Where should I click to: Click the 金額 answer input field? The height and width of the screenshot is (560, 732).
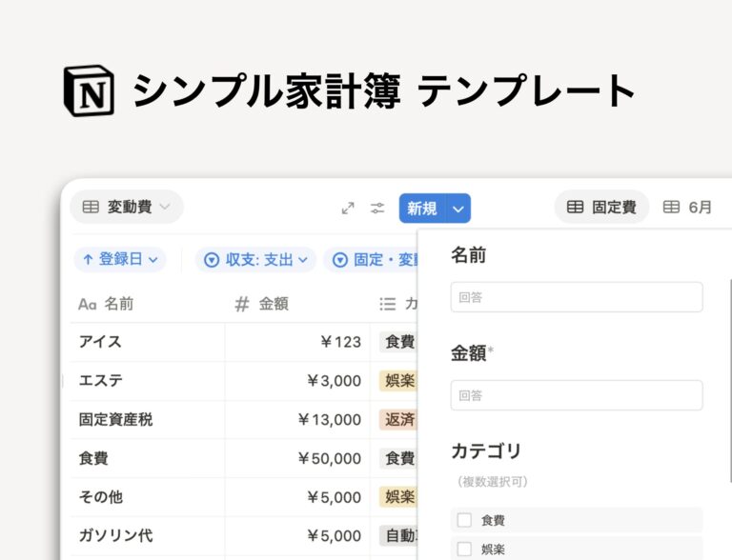(577, 395)
